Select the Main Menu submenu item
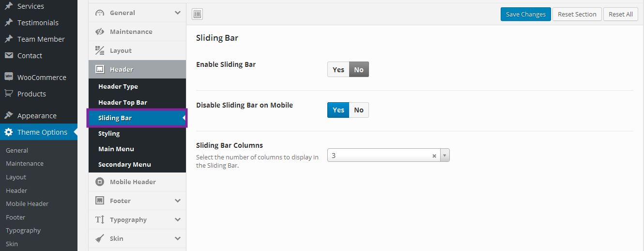The width and height of the screenshot is (644, 251). tap(116, 149)
